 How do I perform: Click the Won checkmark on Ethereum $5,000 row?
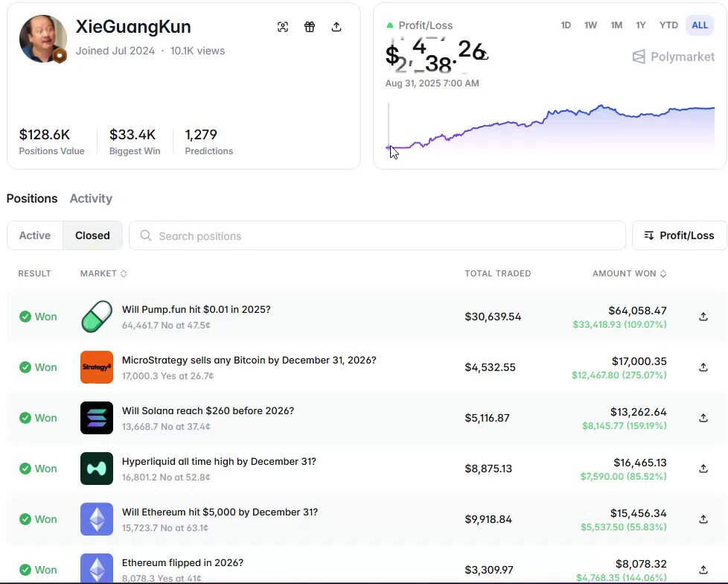pyautogui.click(x=25, y=519)
